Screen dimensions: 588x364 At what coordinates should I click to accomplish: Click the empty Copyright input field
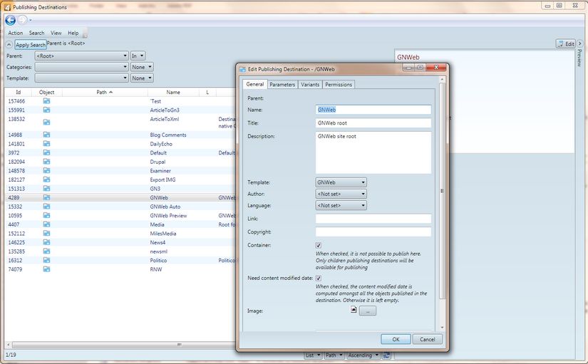coord(373,232)
